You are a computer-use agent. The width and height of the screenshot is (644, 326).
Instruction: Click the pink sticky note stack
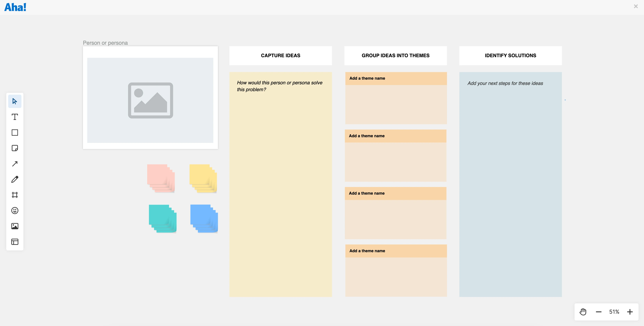click(x=160, y=178)
